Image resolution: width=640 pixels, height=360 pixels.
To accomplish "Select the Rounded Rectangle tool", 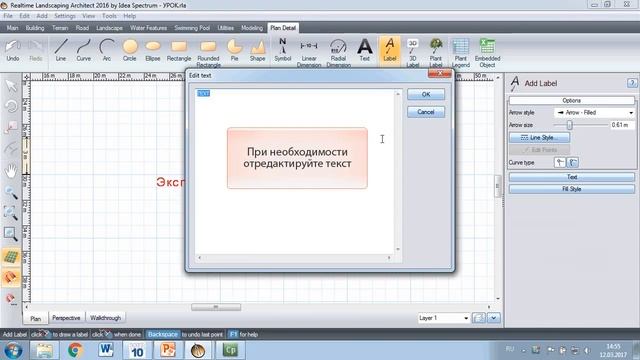I will click(x=208, y=53).
